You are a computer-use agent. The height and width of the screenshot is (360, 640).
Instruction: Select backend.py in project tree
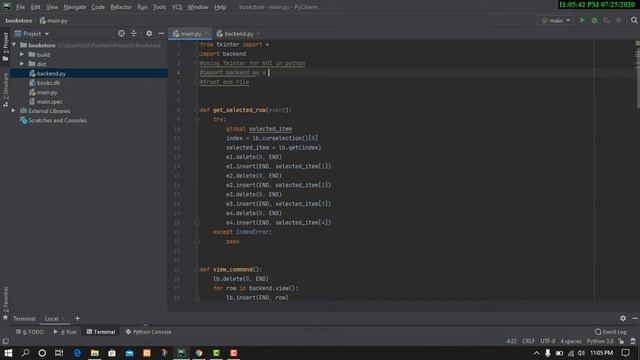[89, 73]
